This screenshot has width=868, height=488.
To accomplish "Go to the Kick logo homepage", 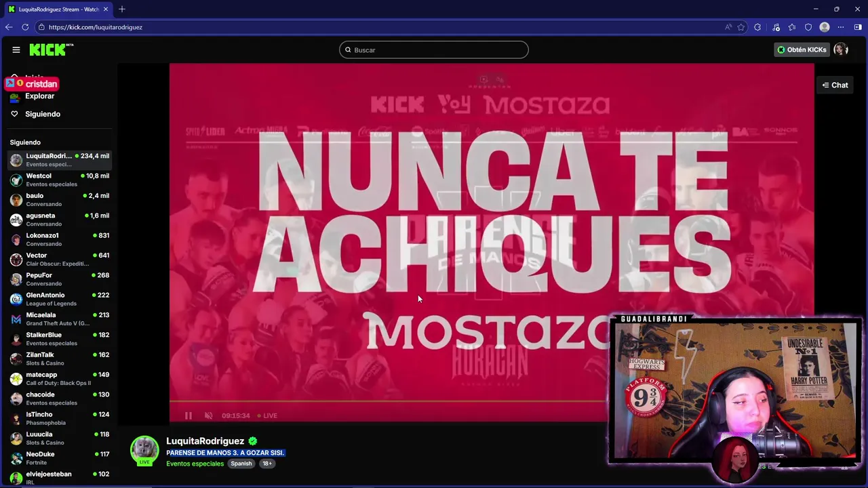I will [51, 49].
